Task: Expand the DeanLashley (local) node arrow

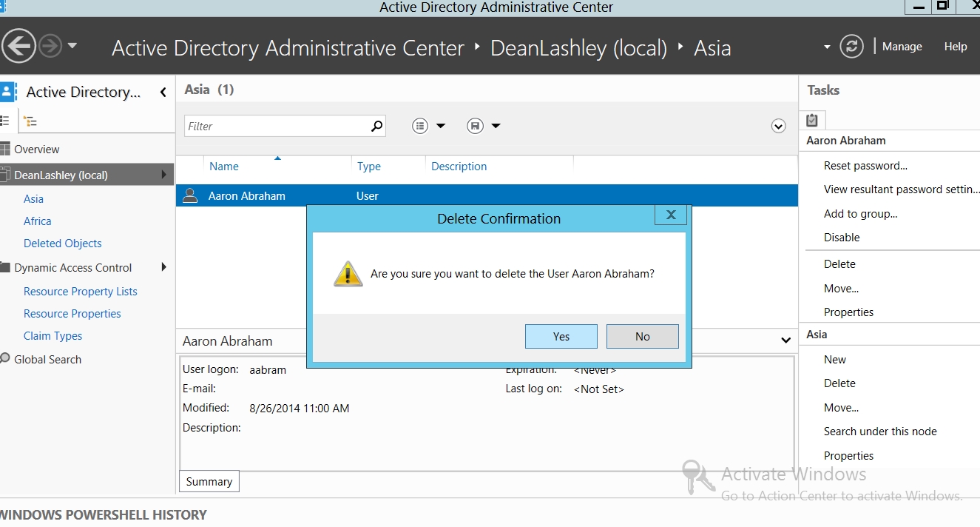Action: [x=163, y=175]
